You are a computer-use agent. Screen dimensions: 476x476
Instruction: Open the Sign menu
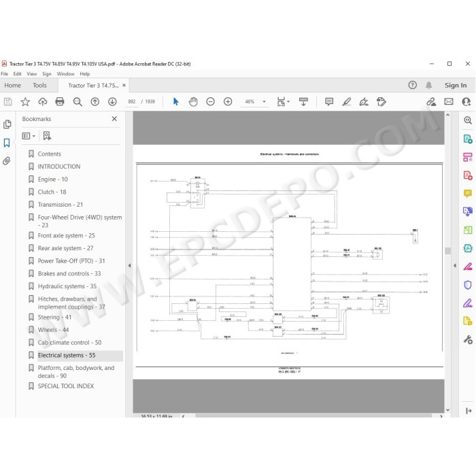coord(47,73)
